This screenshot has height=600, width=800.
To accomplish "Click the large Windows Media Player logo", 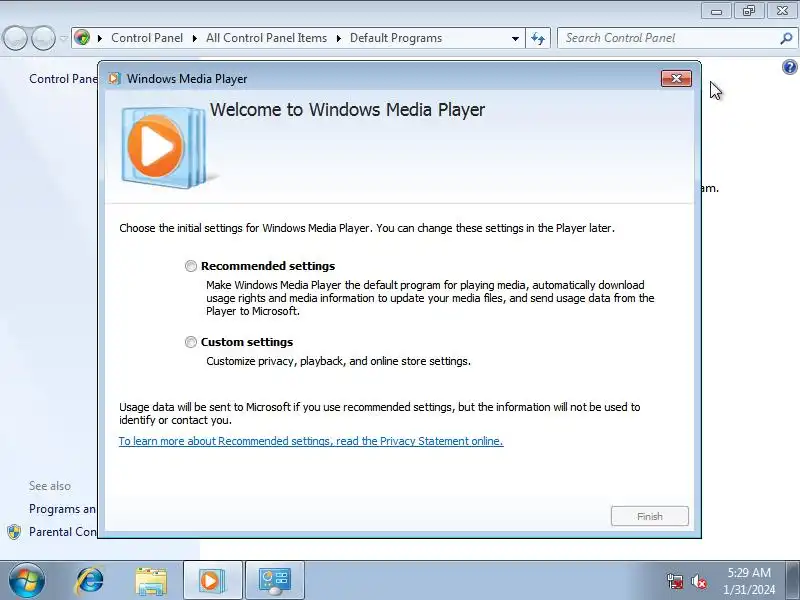I will coord(164,147).
